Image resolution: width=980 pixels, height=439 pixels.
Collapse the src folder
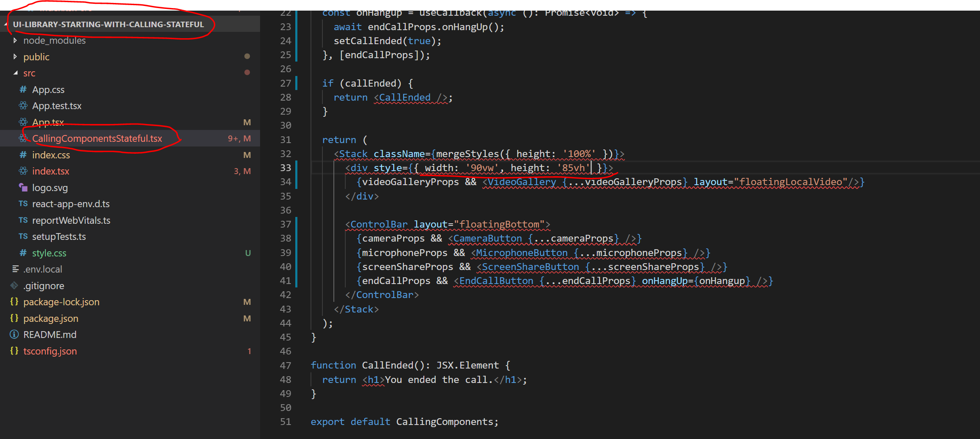point(15,73)
